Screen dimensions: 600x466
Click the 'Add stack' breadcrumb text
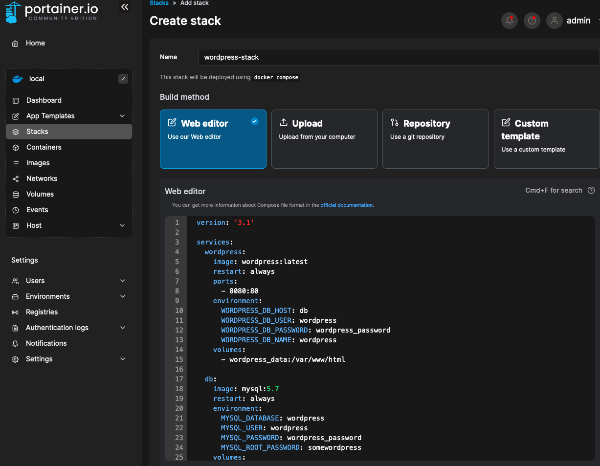coord(194,3)
